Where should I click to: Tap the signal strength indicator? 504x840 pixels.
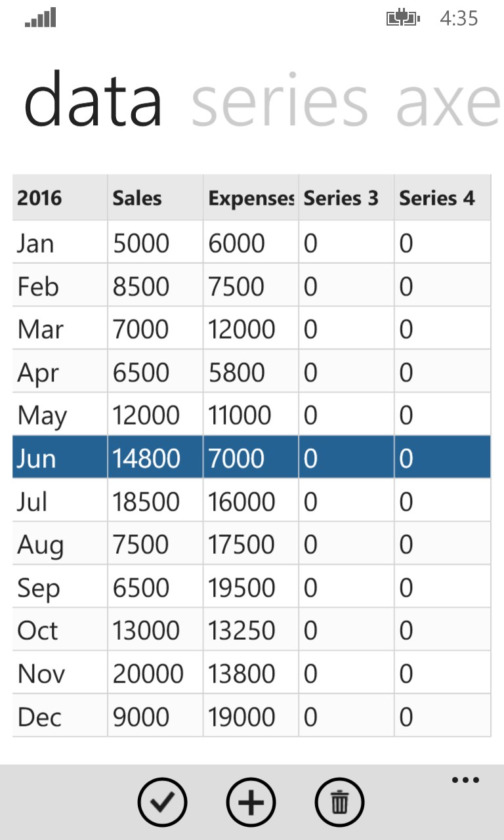[41, 18]
